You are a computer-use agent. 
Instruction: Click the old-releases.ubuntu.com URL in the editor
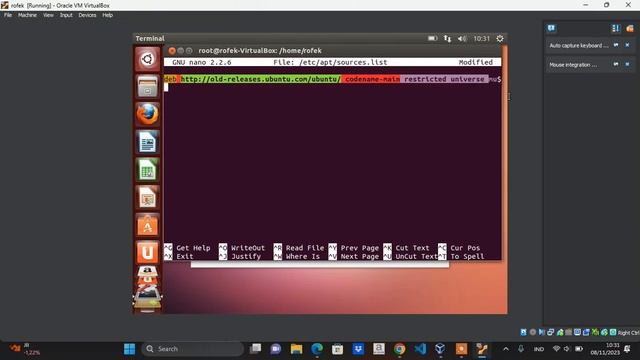[x=260, y=79]
